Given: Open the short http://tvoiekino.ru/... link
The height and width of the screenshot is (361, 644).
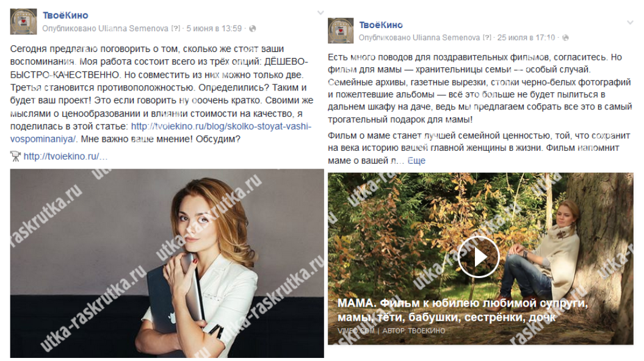Looking at the screenshot, I should point(65,156).
